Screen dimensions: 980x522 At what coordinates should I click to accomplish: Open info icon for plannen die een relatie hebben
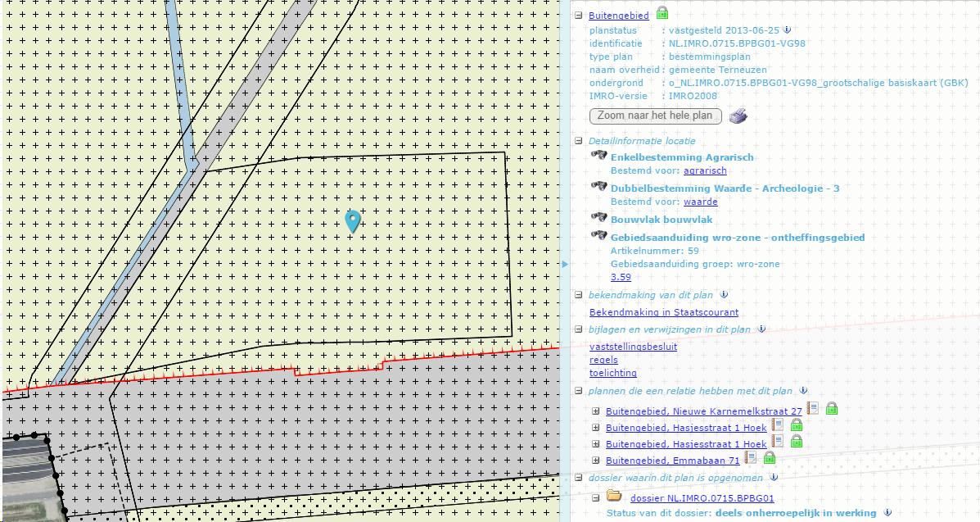pyautogui.click(x=804, y=391)
